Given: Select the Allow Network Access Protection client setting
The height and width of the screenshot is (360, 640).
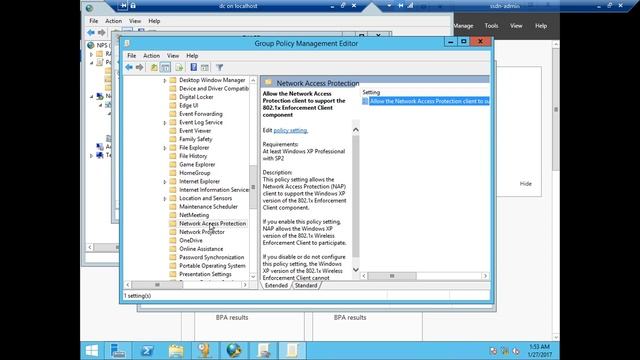Looking at the screenshot, I should (425, 101).
